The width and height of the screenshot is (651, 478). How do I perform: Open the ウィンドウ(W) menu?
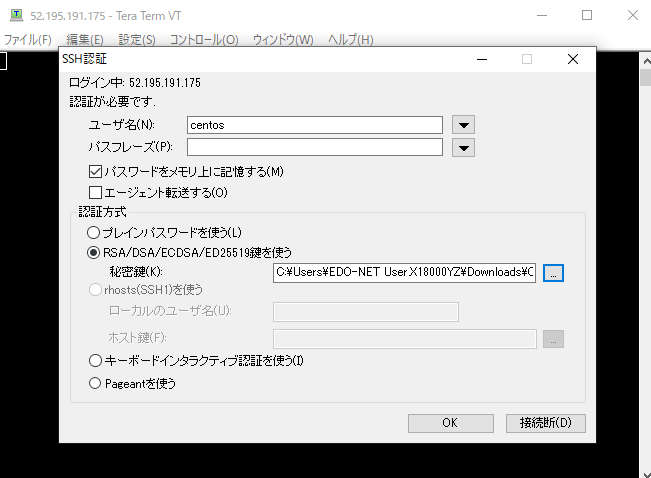(x=283, y=40)
